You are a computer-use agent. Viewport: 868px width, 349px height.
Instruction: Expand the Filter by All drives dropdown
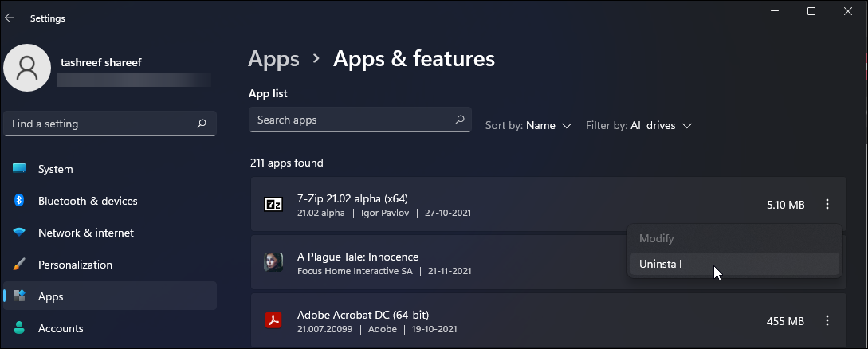(639, 125)
